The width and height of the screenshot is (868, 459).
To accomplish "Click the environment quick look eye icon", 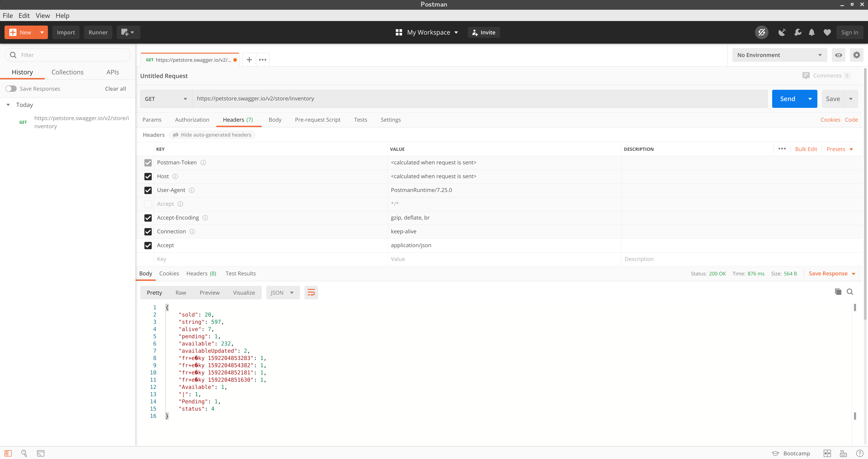I will (x=838, y=55).
